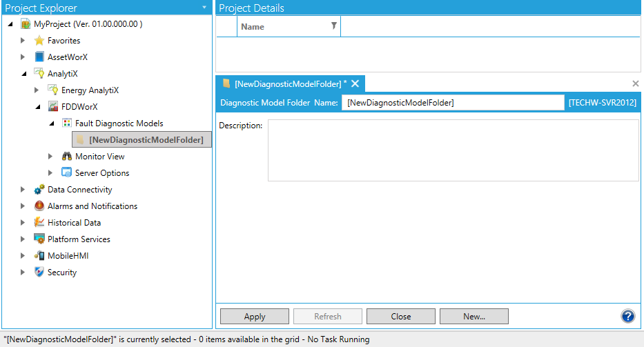Viewport: 644px width, 347px height.
Task: Click the AssetWorX icon in the tree
Action: click(39, 57)
